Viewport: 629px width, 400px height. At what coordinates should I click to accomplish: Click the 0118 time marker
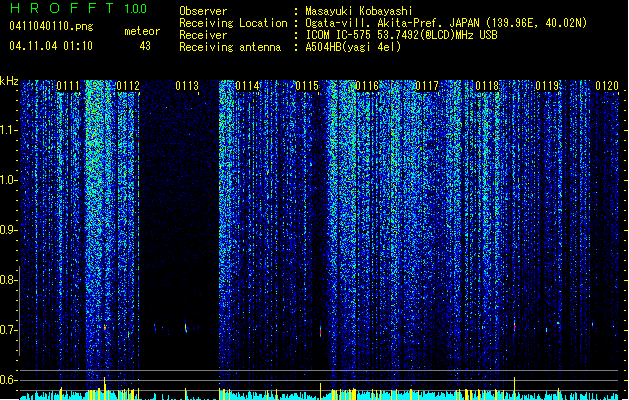coord(487,86)
